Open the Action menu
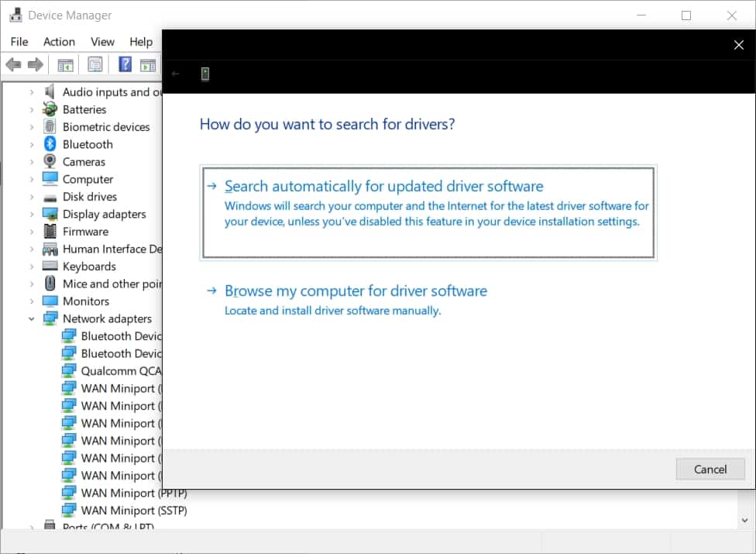This screenshot has width=756, height=554. click(x=59, y=42)
